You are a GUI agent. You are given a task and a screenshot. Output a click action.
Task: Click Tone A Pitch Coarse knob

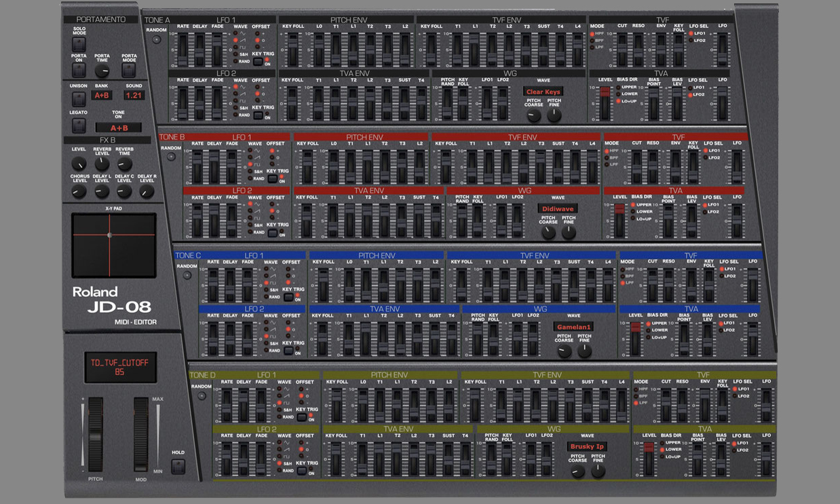pyautogui.click(x=534, y=115)
